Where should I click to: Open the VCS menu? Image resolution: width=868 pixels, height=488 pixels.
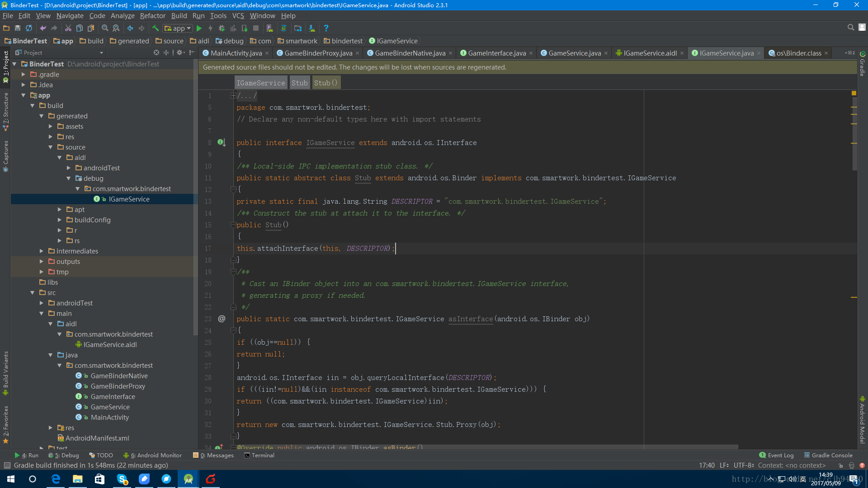238,15
